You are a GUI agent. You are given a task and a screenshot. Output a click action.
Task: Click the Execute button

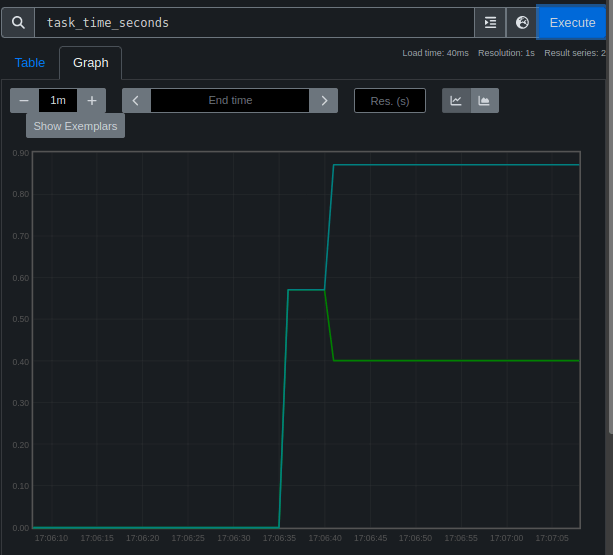coord(572,23)
